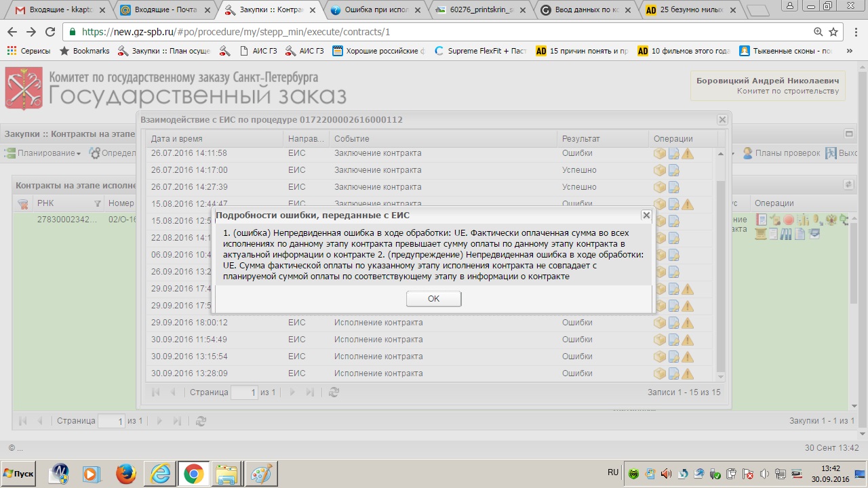This screenshot has width=868, height=488.
Task: Click RU language indicator in taskbar
Action: pyautogui.click(x=613, y=472)
